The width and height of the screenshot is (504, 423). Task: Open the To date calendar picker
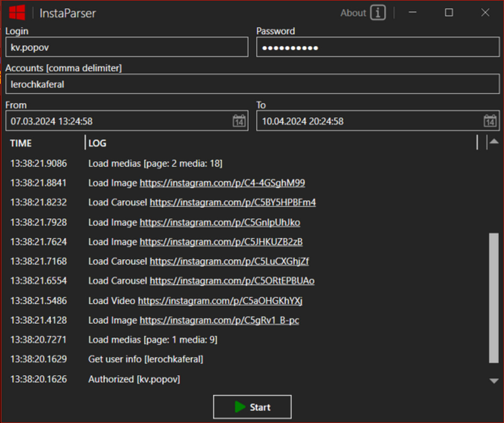point(490,121)
